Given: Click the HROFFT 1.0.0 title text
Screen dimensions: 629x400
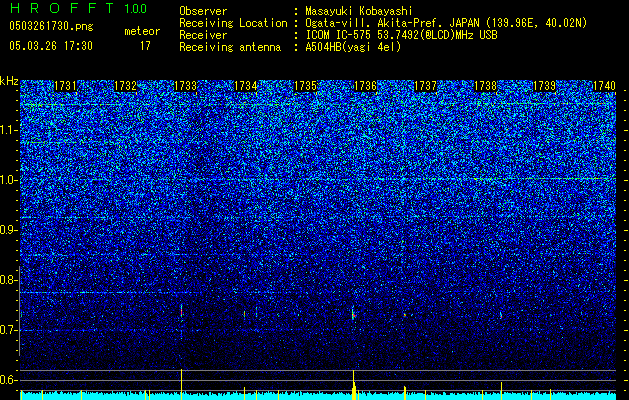Looking at the screenshot, I should 78,8.
